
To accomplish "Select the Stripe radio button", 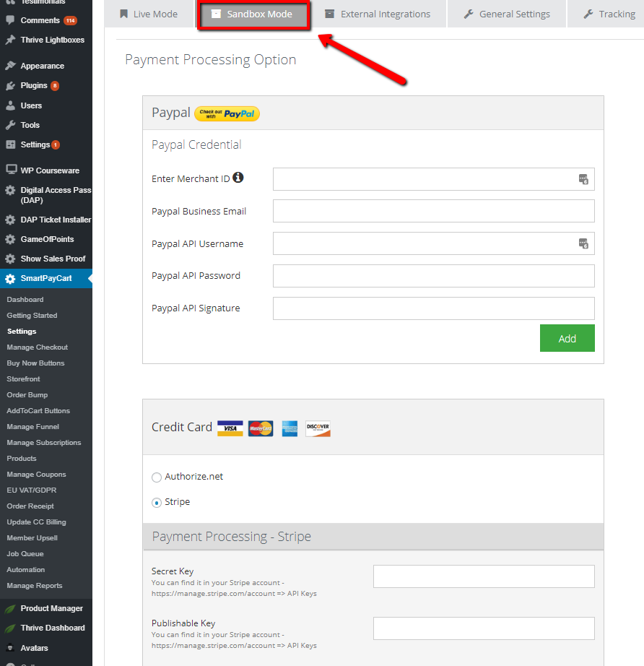I will [157, 503].
